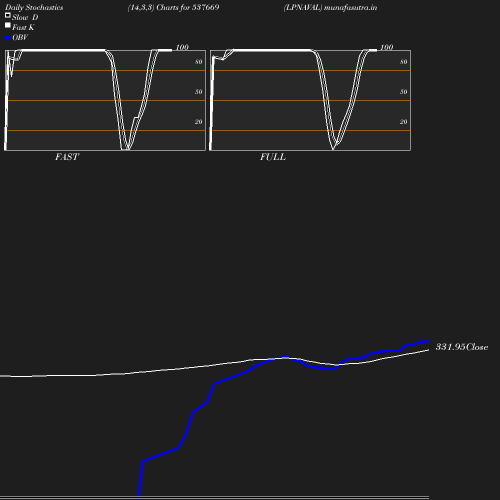Image resolution: width=500 pixels, height=500 pixels.
Task: Click the FULL stochastic trough low point
Action: tap(333, 149)
